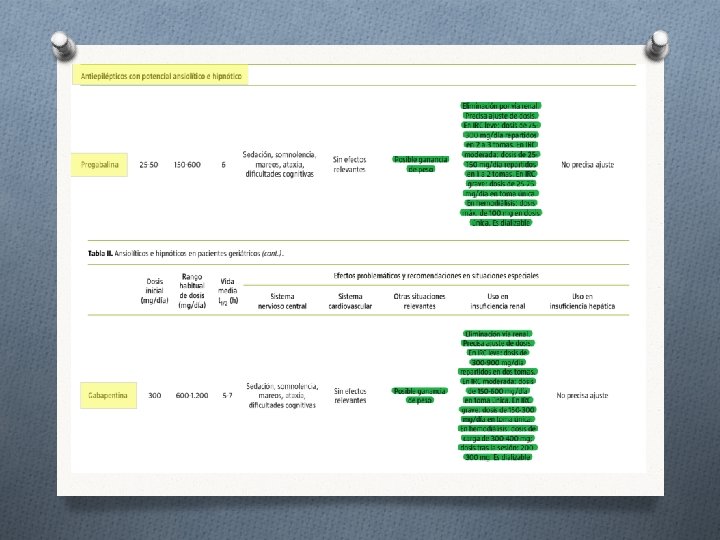Select the 'Rango habitual de dosis' column header
The width and height of the screenshot is (720, 540).
pyautogui.click(x=192, y=291)
